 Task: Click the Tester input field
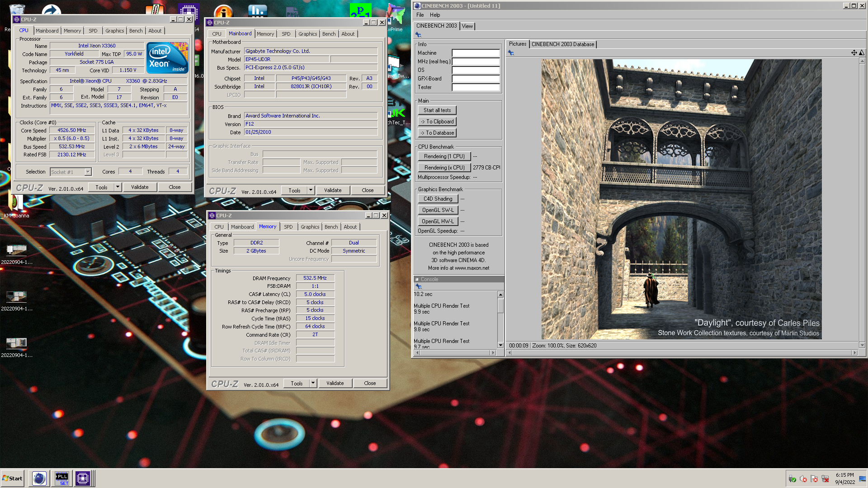tap(476, 87)
